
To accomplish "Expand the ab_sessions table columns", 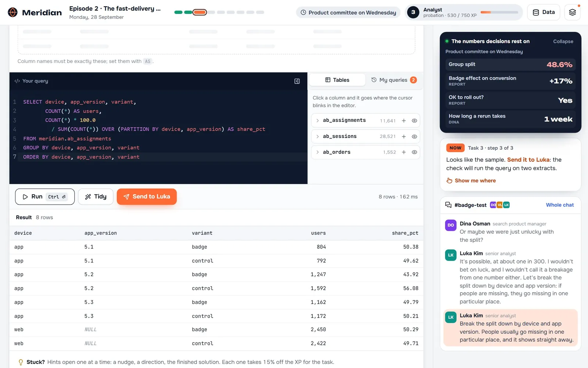I will click(x=318, y=137).
